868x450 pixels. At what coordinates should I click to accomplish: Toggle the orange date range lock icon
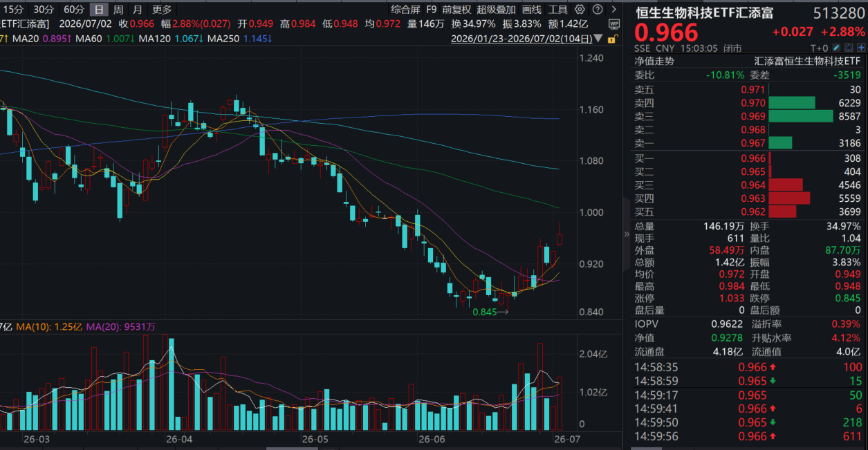[x=613, y=39]
